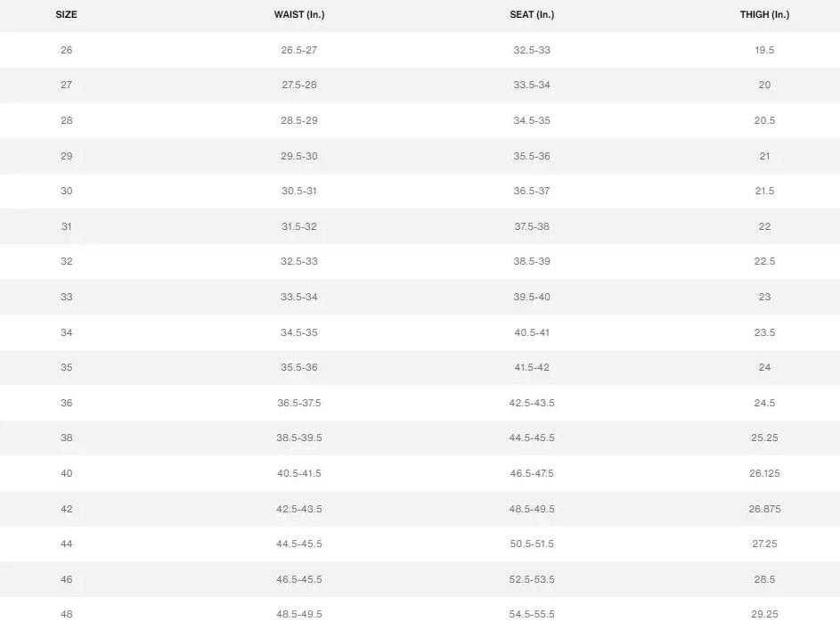Click the SEAT (In.) column header
This screenshot has width=840, height=630.
pyautogui.click(x=532, y=14)
